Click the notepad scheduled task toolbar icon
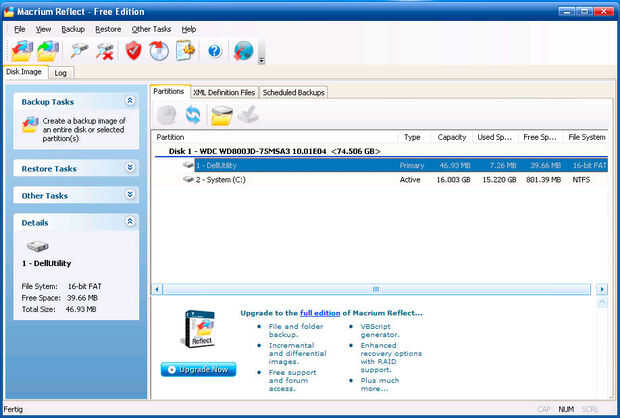The height and width of the screenshot is (418, 620). (185, 51)
